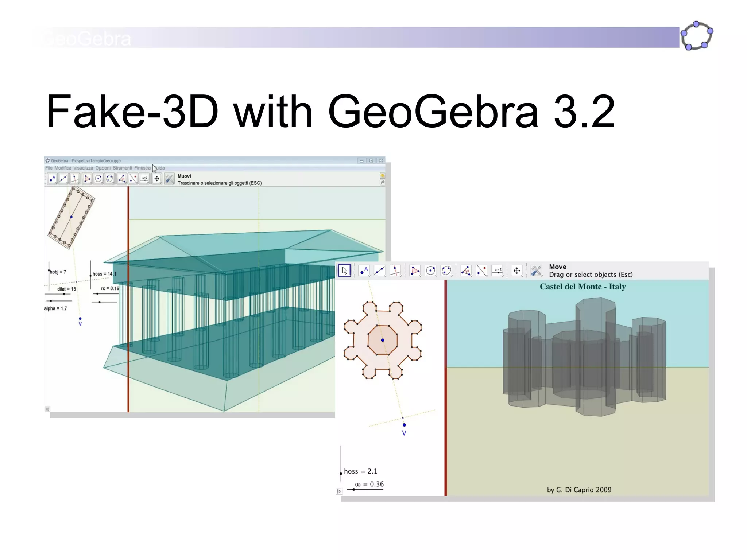Click center point of the temple floor plan

[71, 217]
